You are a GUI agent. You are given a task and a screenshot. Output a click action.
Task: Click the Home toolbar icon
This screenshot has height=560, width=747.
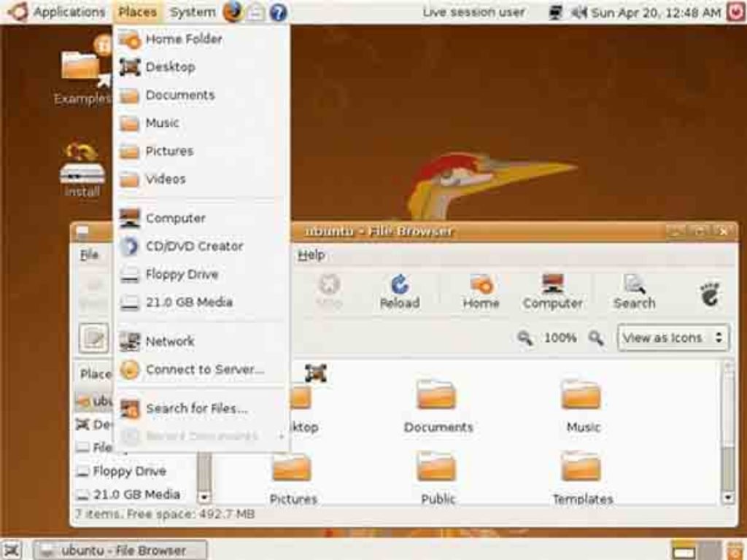481,292
